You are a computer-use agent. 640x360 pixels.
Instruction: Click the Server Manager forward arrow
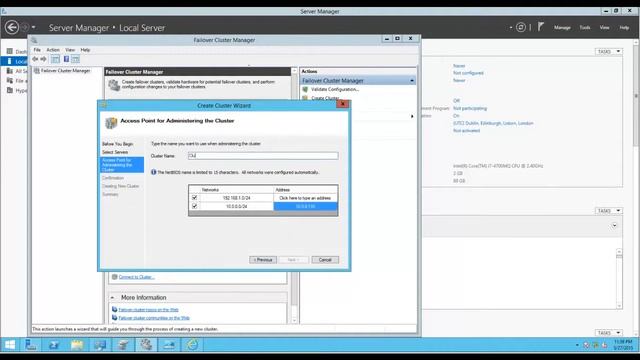pyautogui.click(x=24, y=27)
